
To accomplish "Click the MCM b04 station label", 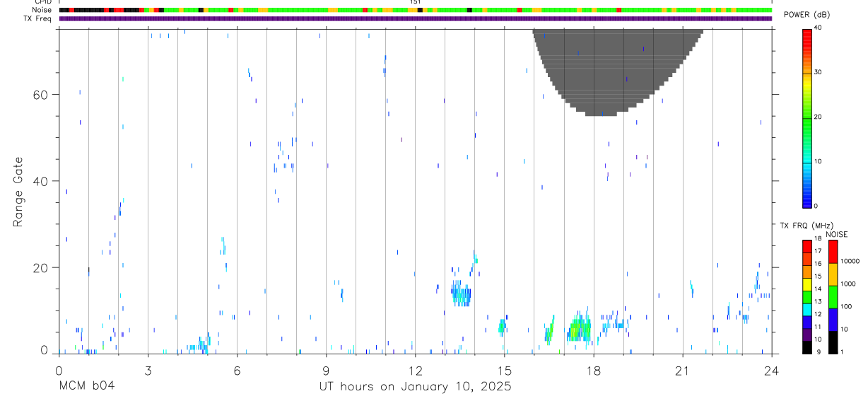I will pyautogui.click(x=86, y=387).
